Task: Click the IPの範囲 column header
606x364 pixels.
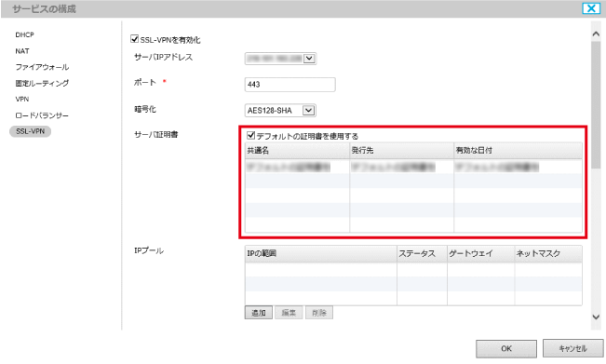Action: point(321,254)
